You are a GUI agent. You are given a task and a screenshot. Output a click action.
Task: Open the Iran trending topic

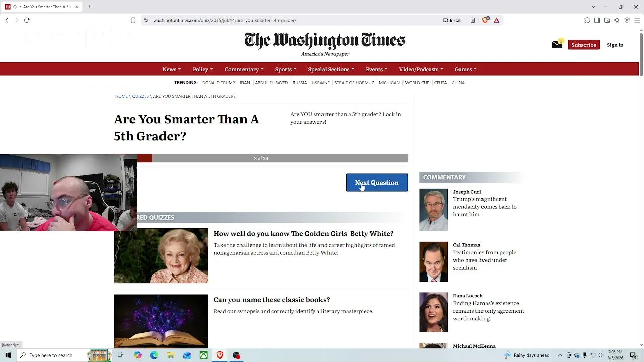(x=245, y=83)
